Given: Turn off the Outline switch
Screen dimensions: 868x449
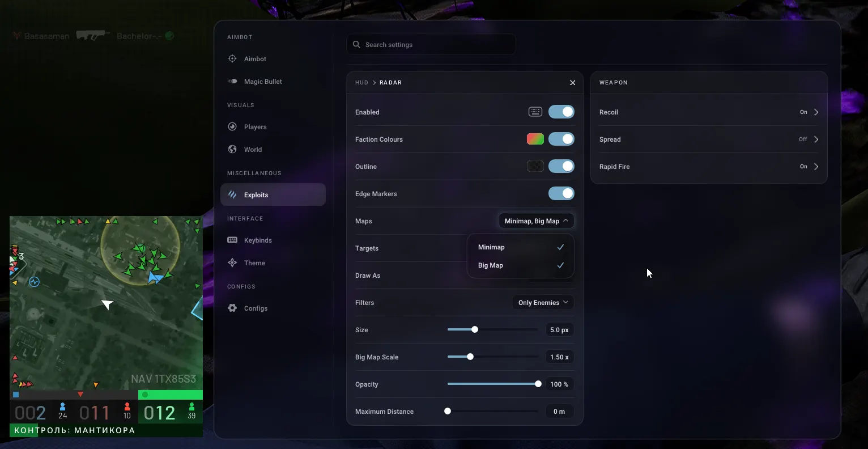Looking at the screenshot, I should point(561,166).
